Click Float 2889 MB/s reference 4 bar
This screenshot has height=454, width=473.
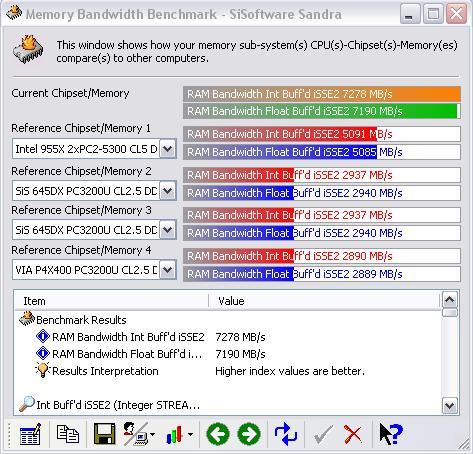pos(322,274)
